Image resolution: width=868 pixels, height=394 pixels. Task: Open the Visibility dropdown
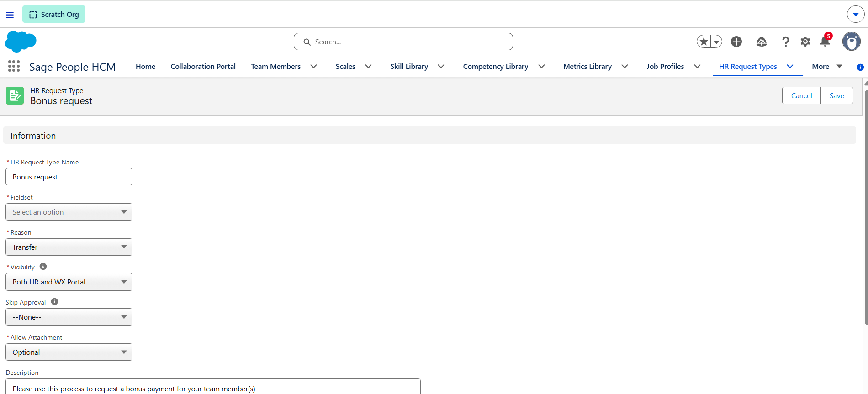tap(69, 282)
